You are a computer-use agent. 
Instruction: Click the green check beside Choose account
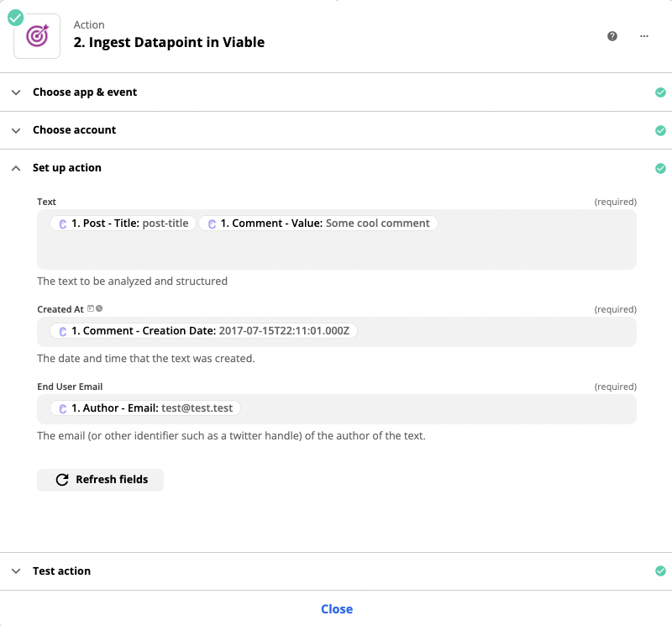click(660, 130)
